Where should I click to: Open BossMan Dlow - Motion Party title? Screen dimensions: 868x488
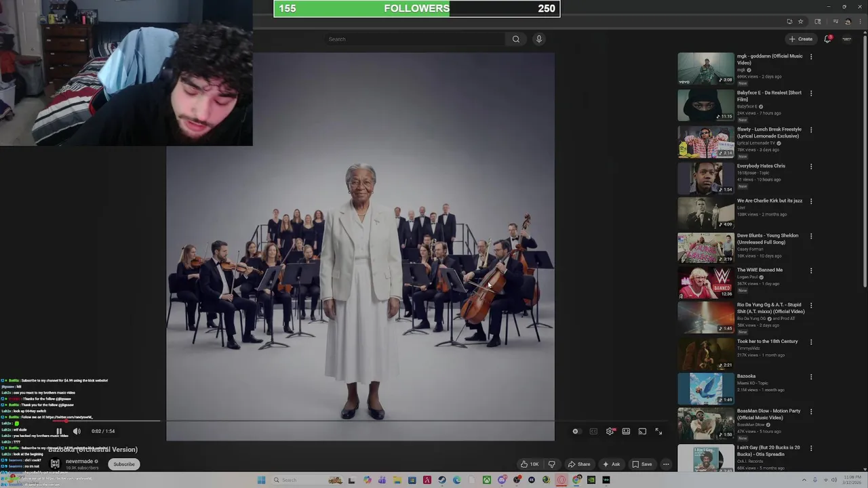(769, 414)
